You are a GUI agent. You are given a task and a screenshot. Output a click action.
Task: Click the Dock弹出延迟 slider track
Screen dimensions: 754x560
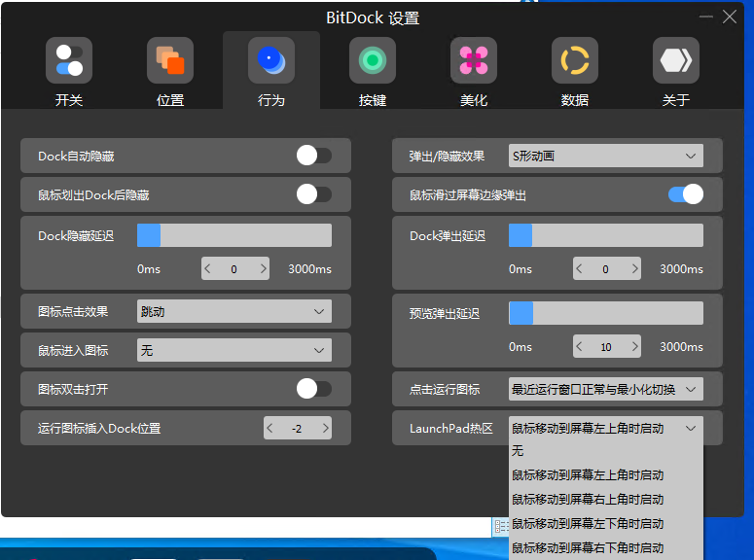click(x=606, y=235)
